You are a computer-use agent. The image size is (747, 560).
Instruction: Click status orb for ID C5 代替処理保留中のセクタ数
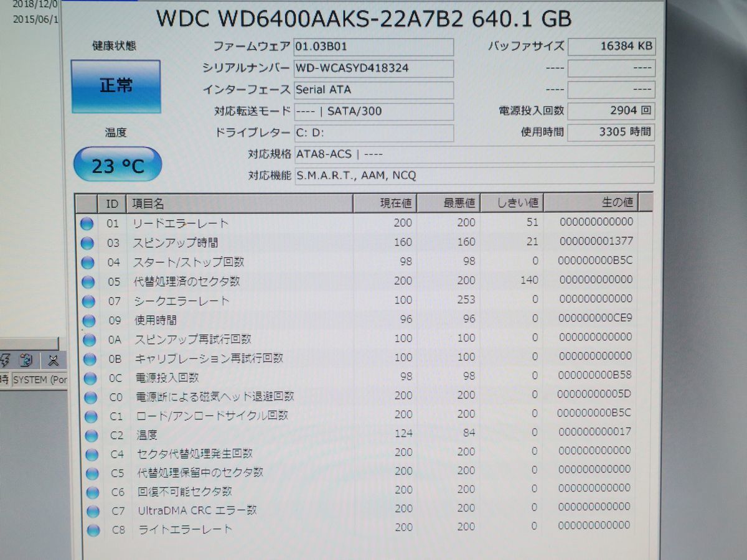click(x=93, y=474)
